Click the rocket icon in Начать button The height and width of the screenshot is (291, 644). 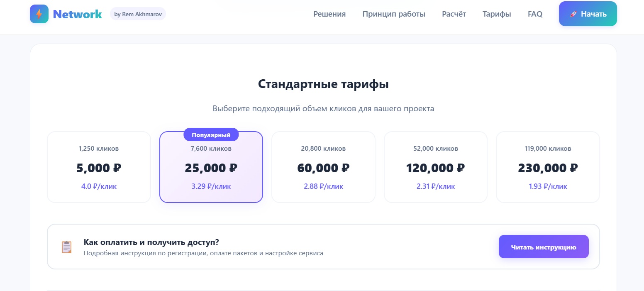(573, 14)
